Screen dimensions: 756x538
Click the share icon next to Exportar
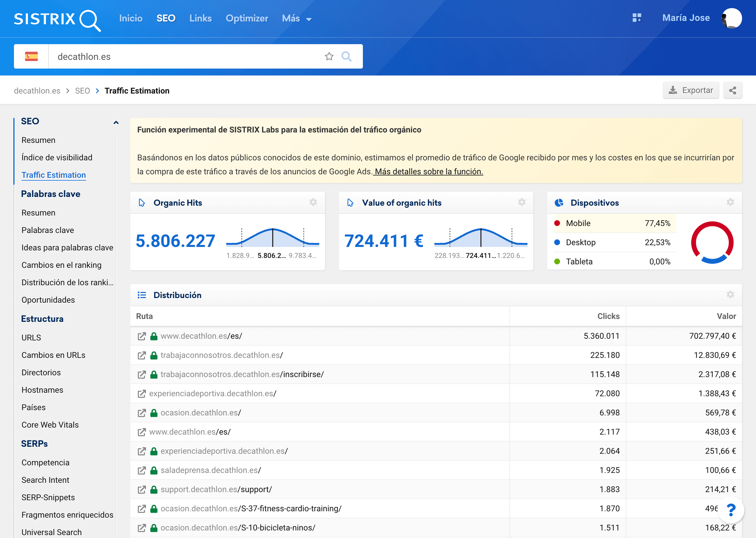pyautogui.click(x=732, y=90)
